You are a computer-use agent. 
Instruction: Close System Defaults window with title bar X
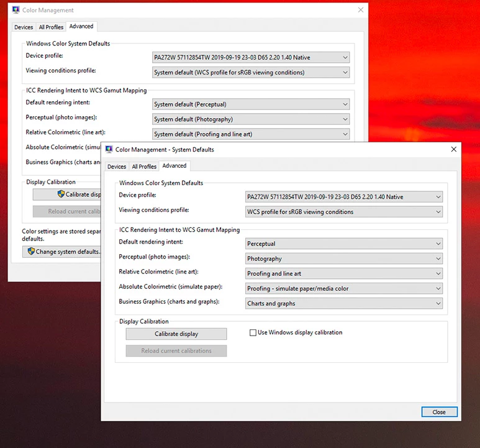454,149
